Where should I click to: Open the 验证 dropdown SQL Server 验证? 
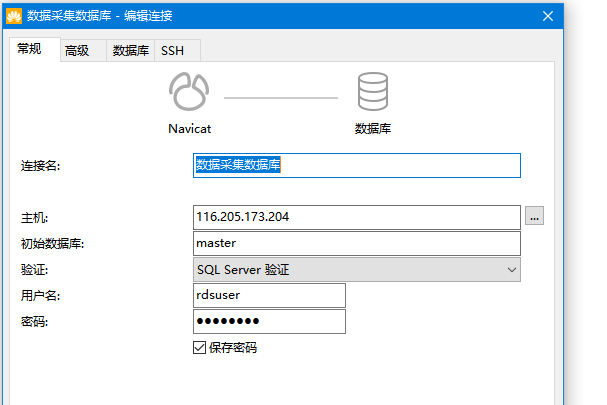click(357, 269)
